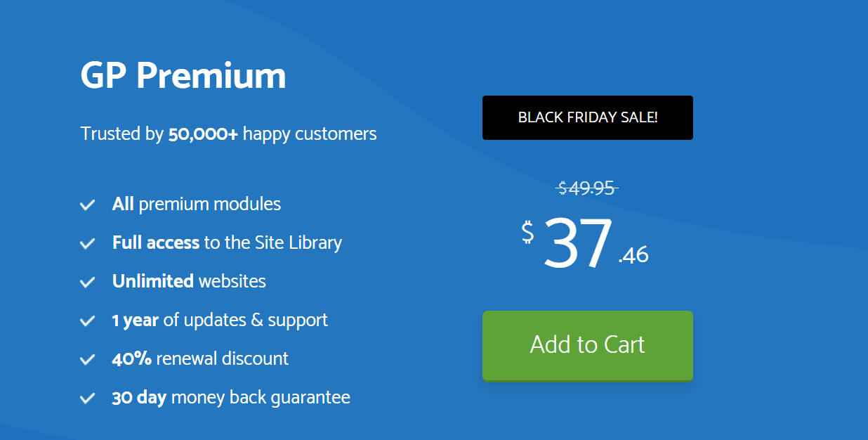The image size is (868, 440).
Task: Click checkmark next to 1 year of updates
Action: 88,321
